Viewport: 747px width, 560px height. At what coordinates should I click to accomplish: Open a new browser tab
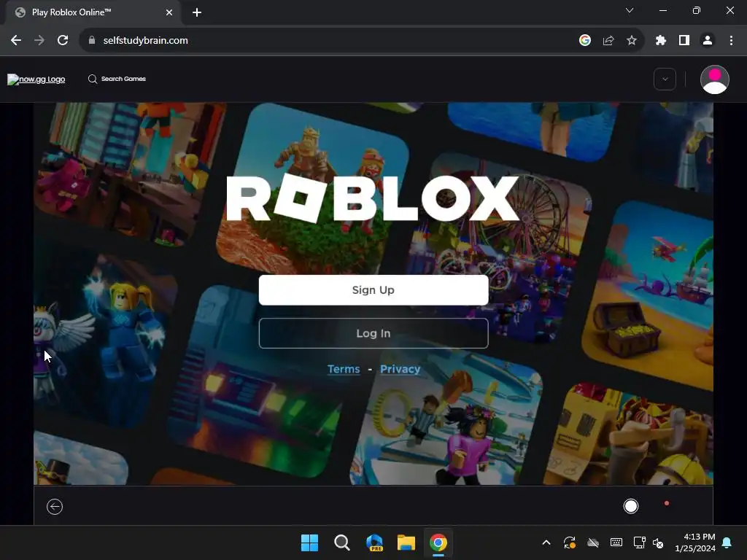pyautogui.click(x=197, y=12)
